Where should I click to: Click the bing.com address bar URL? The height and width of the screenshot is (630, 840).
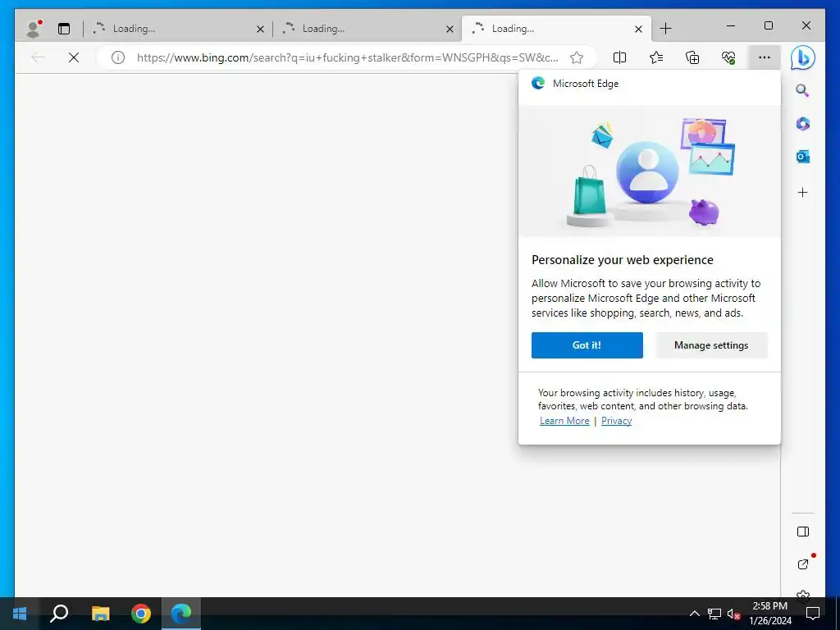(347, 57)
